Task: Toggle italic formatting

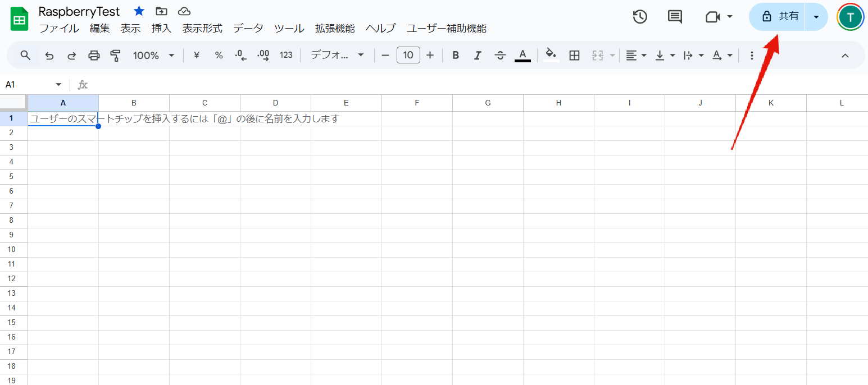Action: [478, 55]
